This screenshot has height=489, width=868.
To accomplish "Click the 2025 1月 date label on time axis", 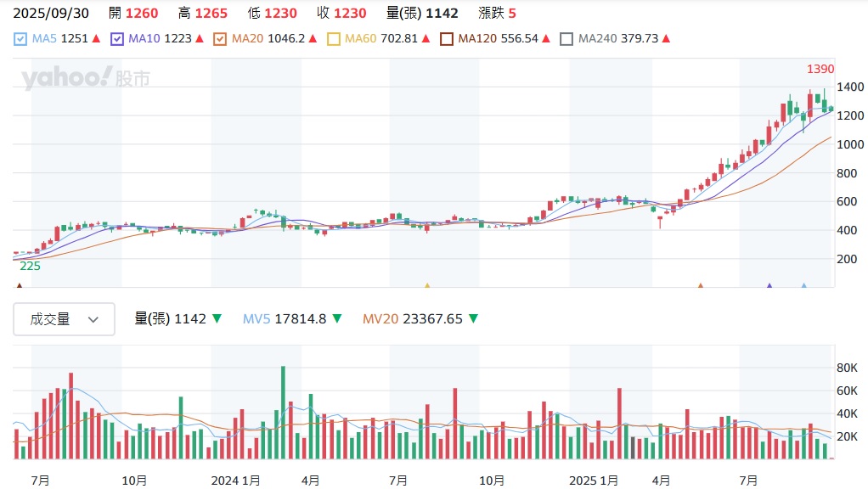I will tap(593, 481).
